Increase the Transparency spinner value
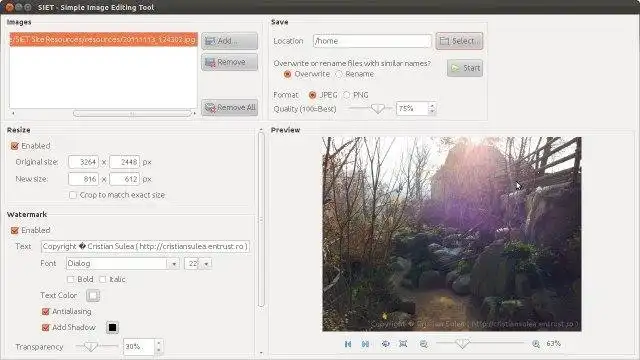This screenshot has height=360, width=640. click(x=158, y=343)
